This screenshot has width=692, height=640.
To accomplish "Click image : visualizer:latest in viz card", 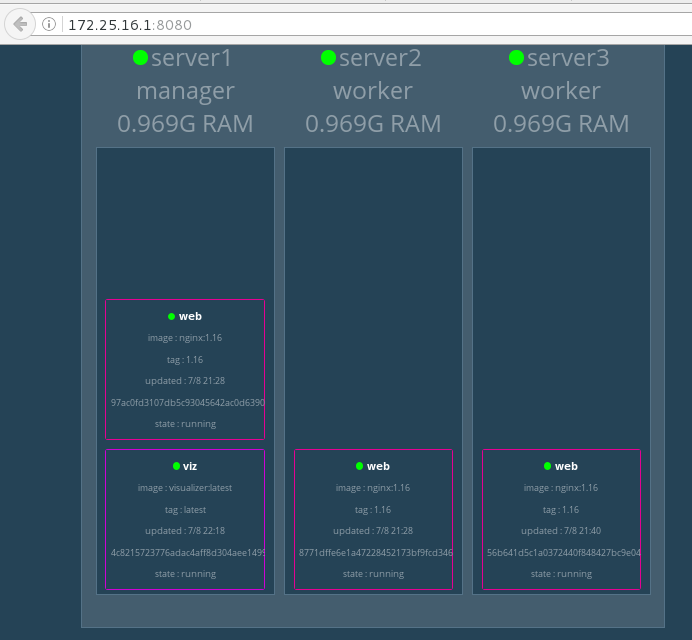I will 185,488.
